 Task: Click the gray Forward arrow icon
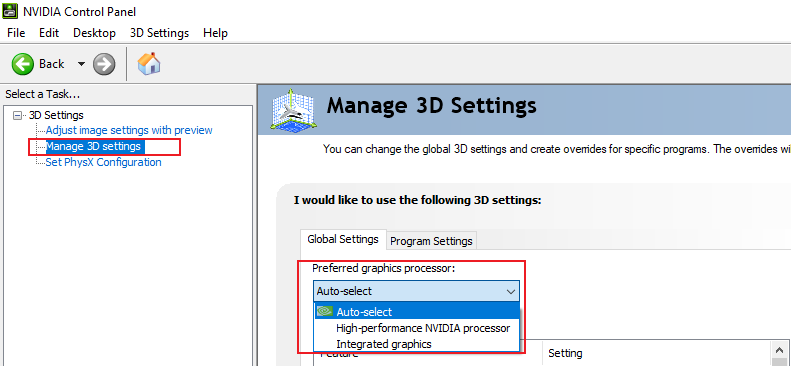tap(104, 64)
